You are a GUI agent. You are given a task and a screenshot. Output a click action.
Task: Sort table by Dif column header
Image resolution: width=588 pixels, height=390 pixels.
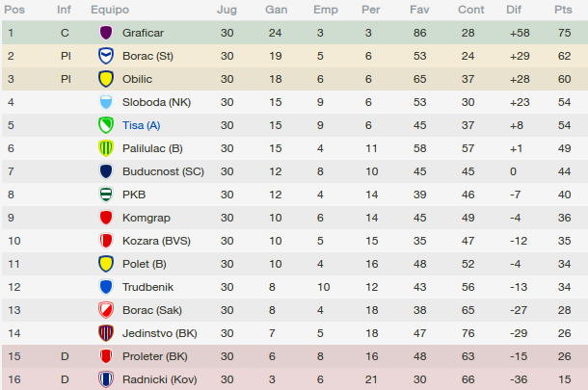pyautogui.click(x=514, y=10)
